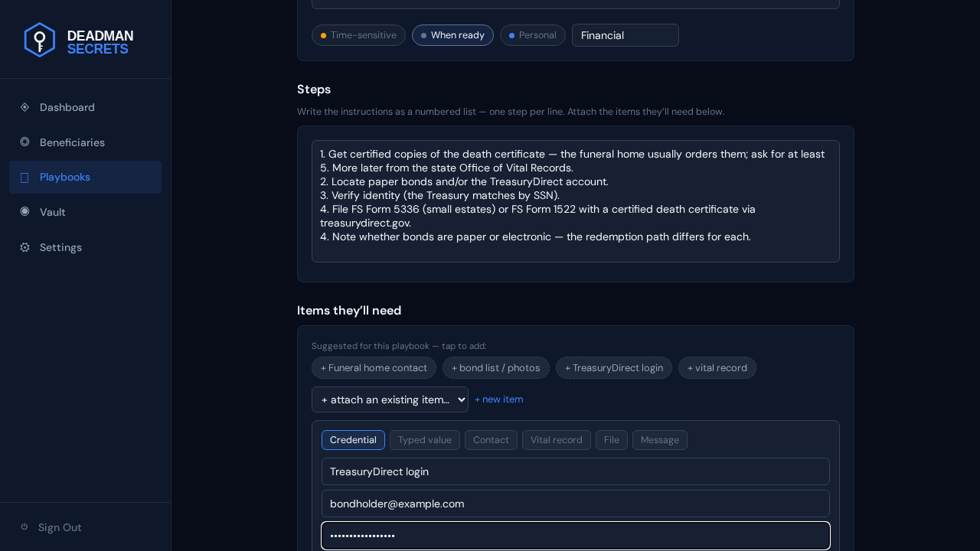The width and height of the screenshot is (980, 551).
Task: Click the + new item link
Action: [x=499, y=399]
